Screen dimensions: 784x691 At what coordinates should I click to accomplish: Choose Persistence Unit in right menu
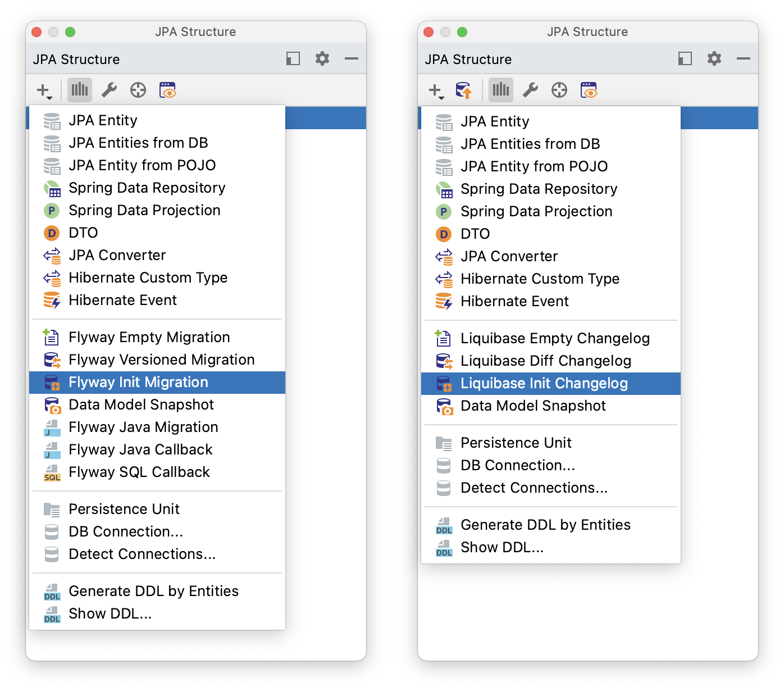551,443
